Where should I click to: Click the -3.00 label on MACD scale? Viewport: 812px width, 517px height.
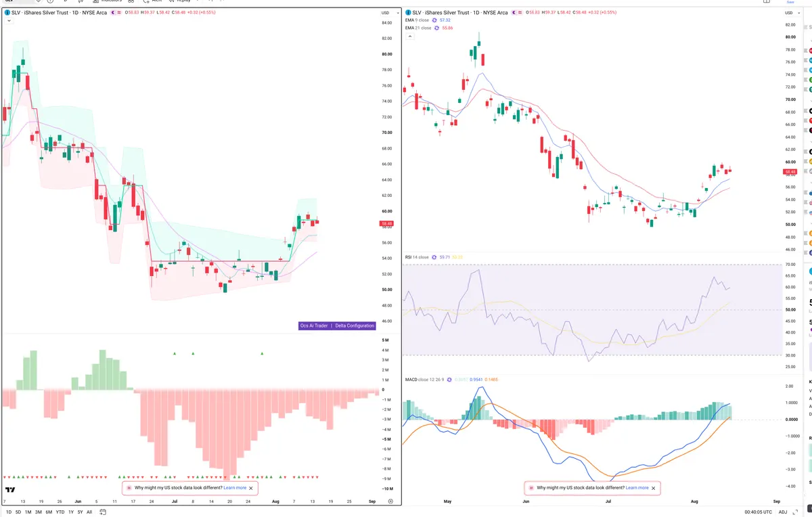(789, 469)
